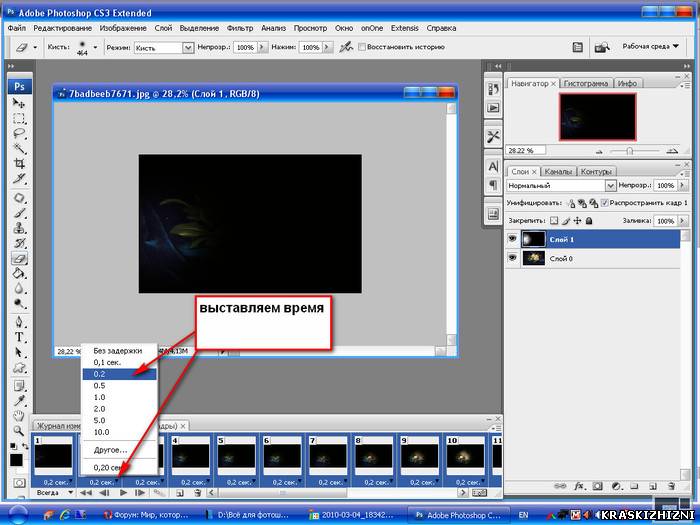Open the Нормальный blend mode dropdown
This screenshot has width=700, height=525.
point(610,185)
